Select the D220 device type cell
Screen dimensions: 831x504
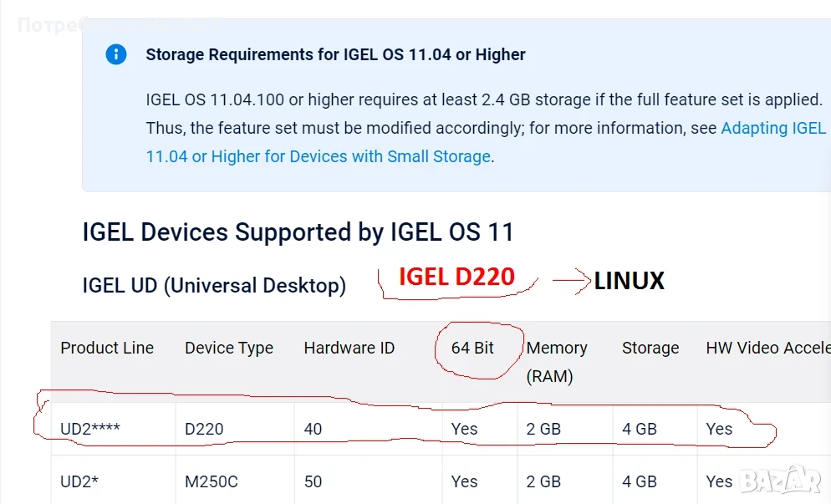tap(204, 429)
